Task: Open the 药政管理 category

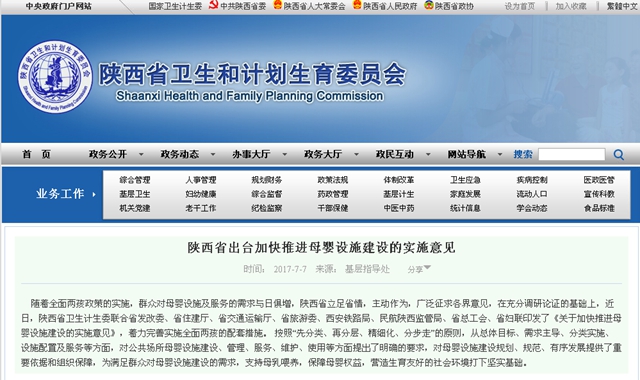Action: [x=333, y=194]
